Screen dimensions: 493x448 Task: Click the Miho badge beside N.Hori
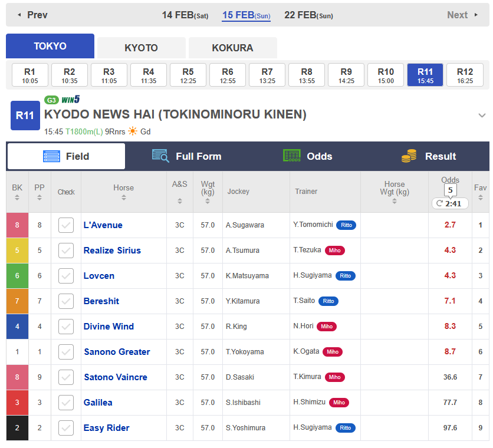326,327
